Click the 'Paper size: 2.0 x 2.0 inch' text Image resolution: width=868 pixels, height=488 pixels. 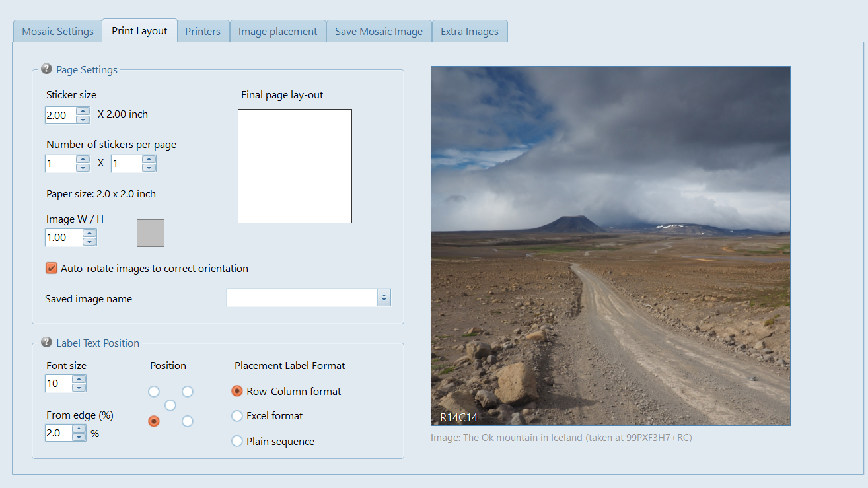coord(101,194)
